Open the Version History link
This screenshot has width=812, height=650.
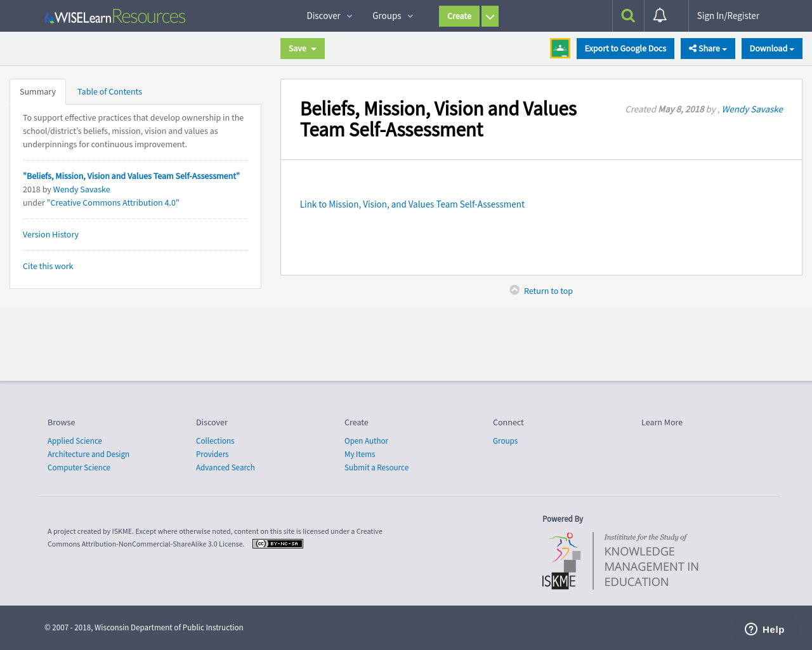pos(50,234)
